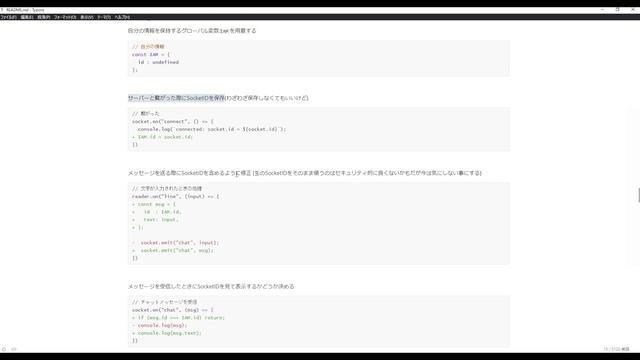This screenshot has height=360, width=640.
Task: Open the フォーマット (Format) menu
Action: 65,17
